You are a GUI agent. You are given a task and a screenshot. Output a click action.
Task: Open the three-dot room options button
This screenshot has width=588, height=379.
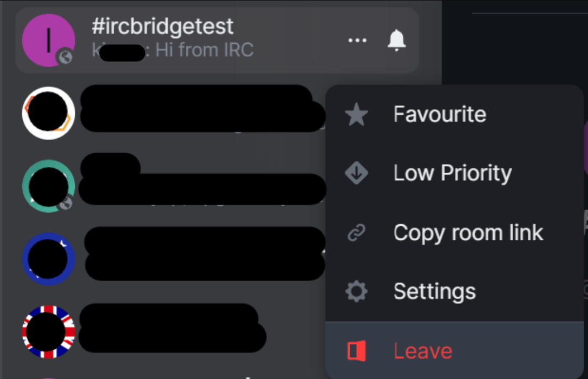[x=357, y=40]
